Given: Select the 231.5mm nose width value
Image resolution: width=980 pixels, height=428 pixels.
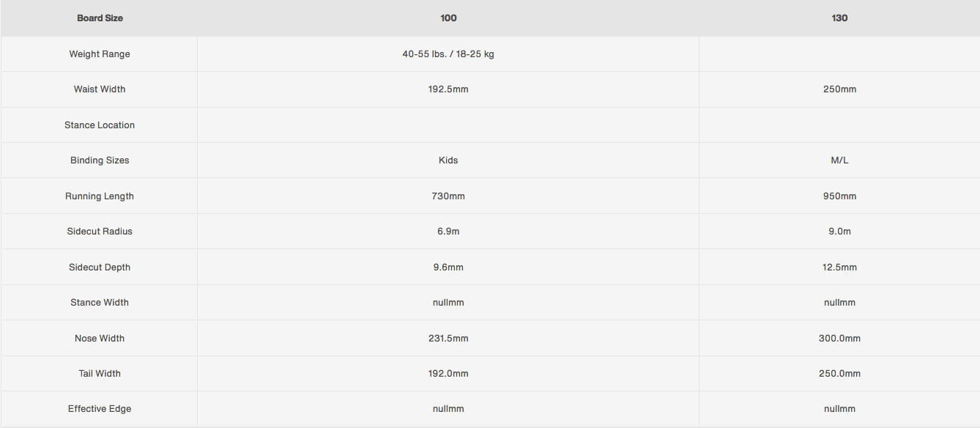Looking at the screenshot, I should tap(448, 339).
